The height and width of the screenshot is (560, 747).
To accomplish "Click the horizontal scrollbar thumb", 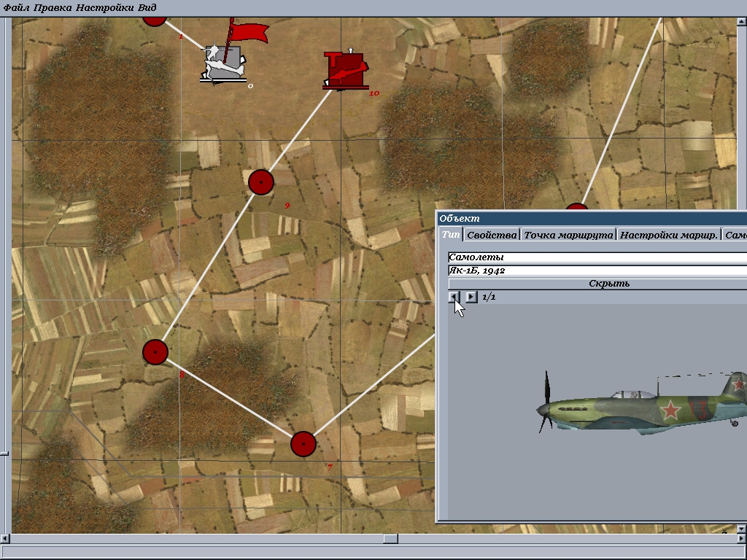I will (391, 539).
